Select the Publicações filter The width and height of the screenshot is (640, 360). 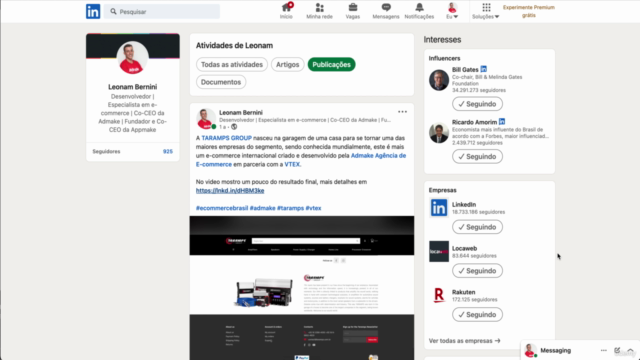click(331, 64)
